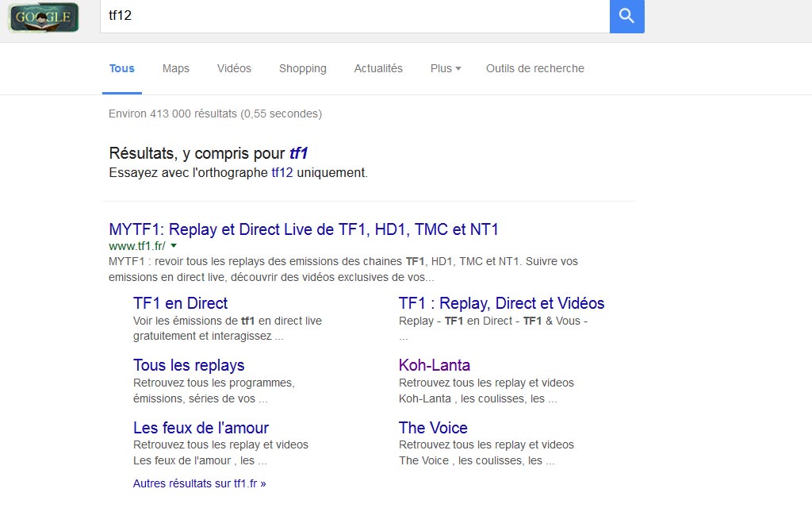Image resolution: width=812 pixels, height=508 pixels.
Task: Open the MYTF1 Replay et Direct result
Action: pyautogui.click(x=304, y=229)
